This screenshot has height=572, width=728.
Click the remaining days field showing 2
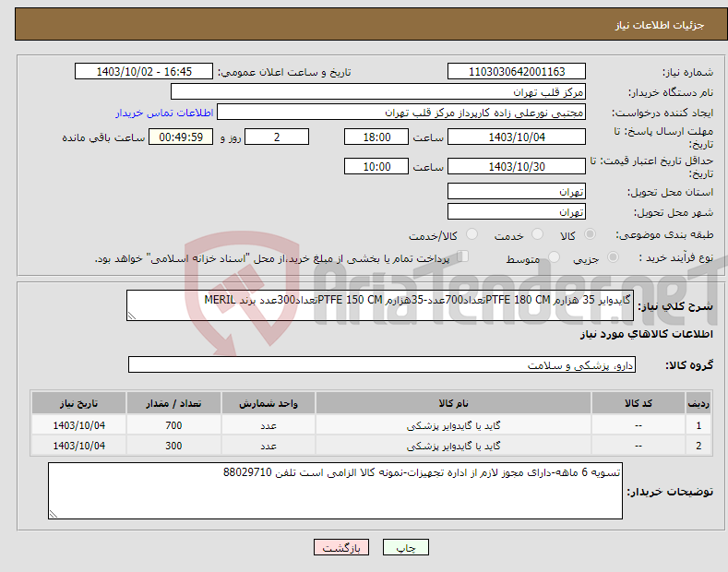click(x=277, y=137)
